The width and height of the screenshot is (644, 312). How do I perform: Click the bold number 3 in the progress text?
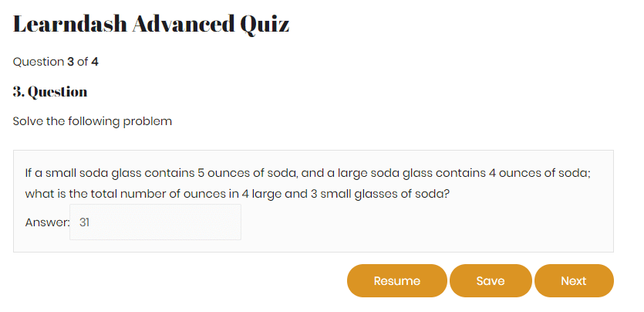(x=70, y=62)
